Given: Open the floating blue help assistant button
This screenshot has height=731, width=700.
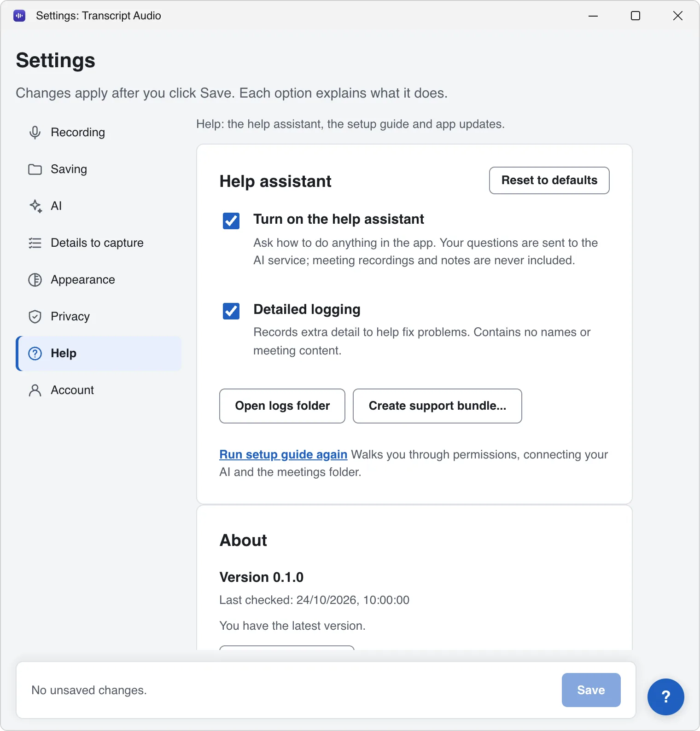Looking at the screenshot, I should point(665,696).
